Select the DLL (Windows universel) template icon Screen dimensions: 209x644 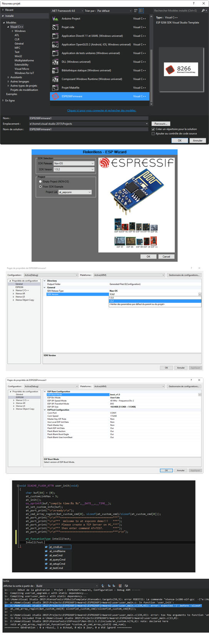[x=55, y=62]
